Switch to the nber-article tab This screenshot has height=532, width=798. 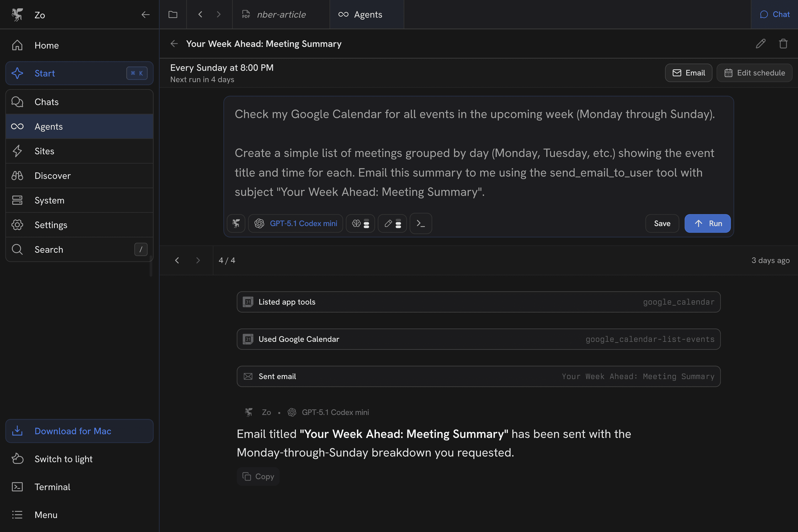281,14
